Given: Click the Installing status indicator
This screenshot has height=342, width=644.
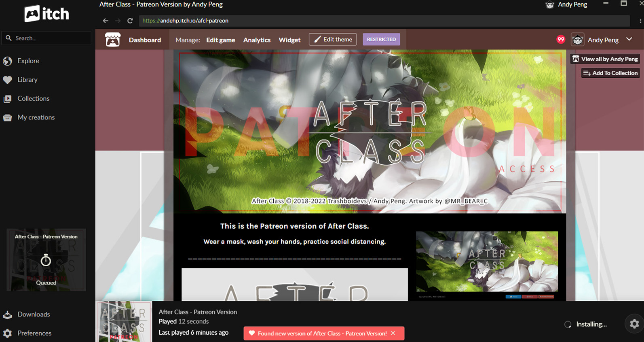Looking at the screenshot, I should click(x=586, y=324).
